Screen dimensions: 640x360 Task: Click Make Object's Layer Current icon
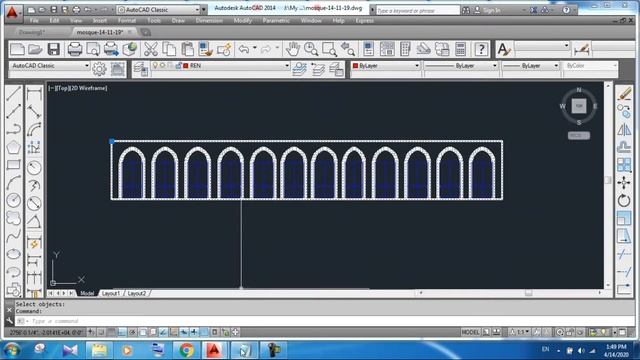coord(299,69)
